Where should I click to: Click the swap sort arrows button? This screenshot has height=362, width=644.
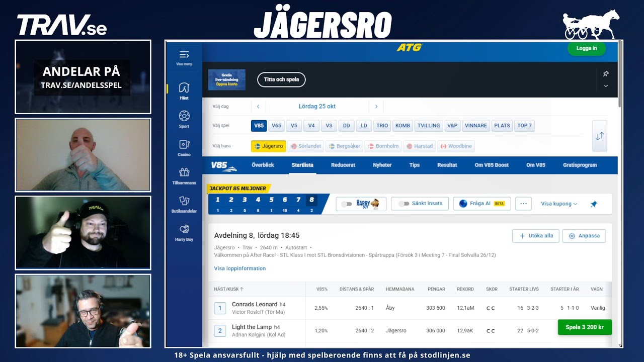pyautogui.click(x=600, y=136)
